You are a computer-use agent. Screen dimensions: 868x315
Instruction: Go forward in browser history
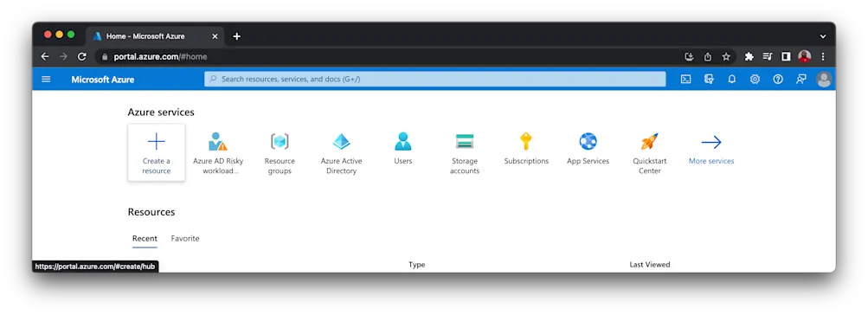[63, 56]
